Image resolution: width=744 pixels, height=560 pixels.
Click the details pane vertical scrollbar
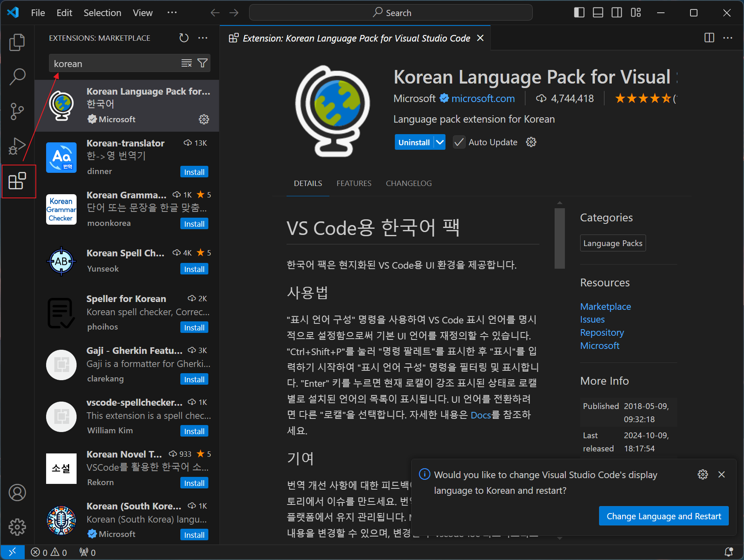[x=560, y=239]
